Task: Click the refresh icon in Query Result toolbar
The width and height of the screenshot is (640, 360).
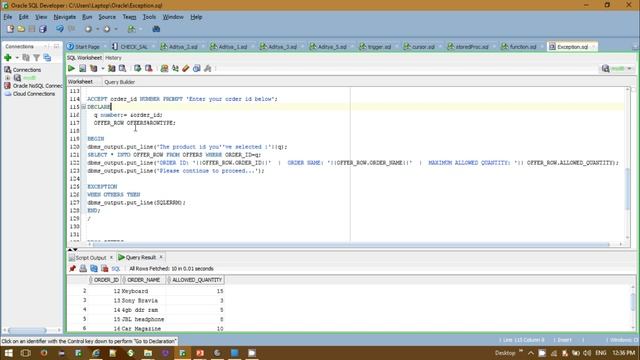Action: click(x=94, y=269)
